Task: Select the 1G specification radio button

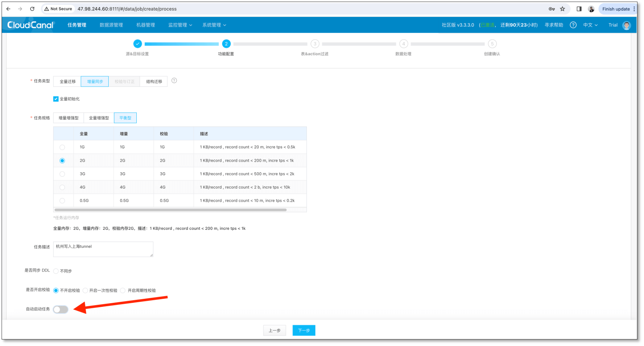Action: [x=63, y=147]
